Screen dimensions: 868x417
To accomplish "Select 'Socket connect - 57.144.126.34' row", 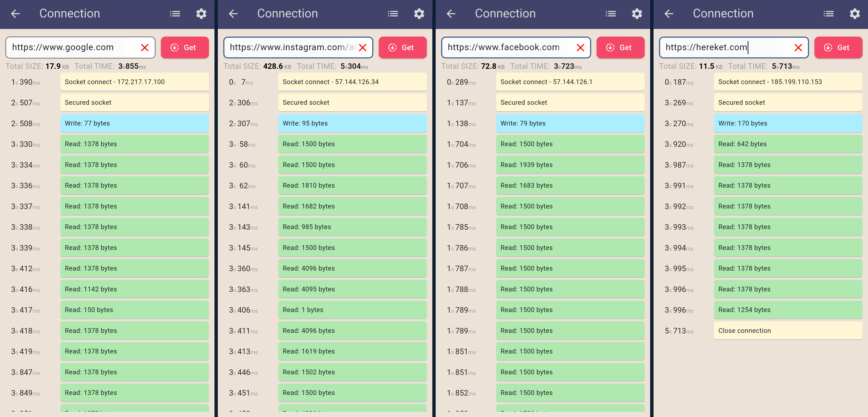I will [352, 82].
